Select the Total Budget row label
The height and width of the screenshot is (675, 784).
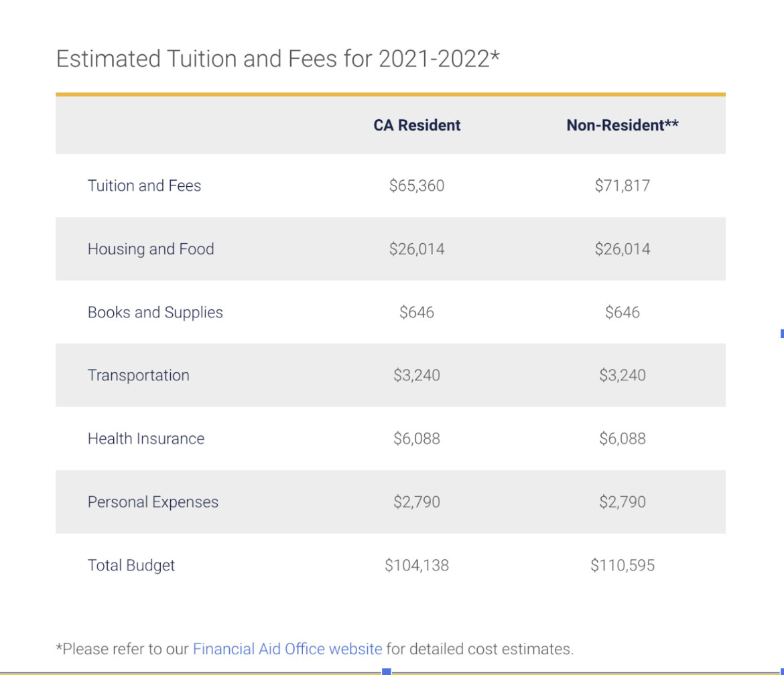(x=131, y=565)
